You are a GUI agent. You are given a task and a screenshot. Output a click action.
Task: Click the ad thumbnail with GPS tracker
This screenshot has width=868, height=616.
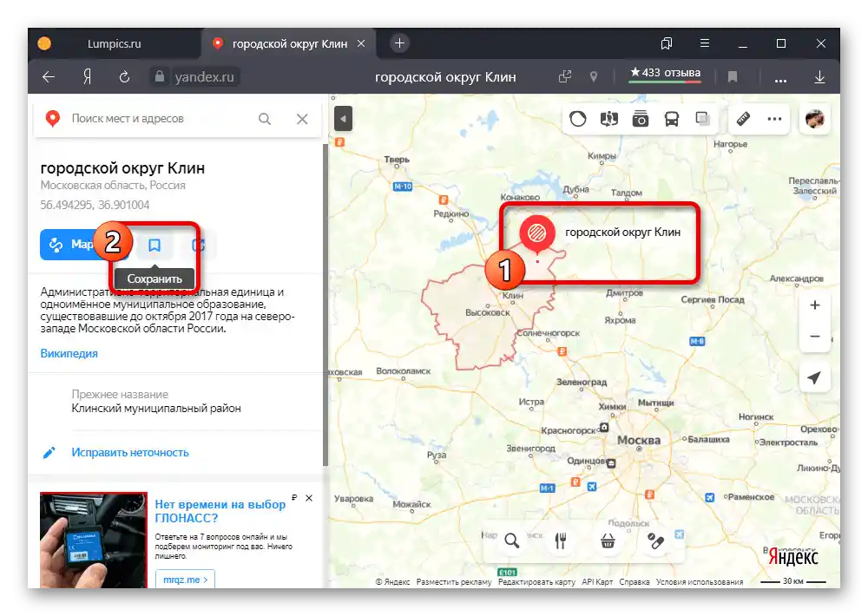tap(94, 541)
